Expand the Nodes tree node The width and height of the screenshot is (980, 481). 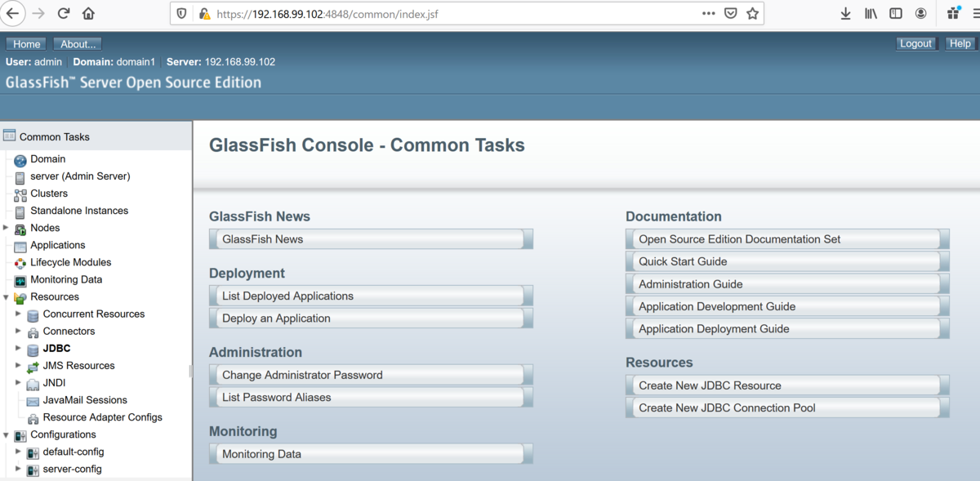[x=7, y=228]
